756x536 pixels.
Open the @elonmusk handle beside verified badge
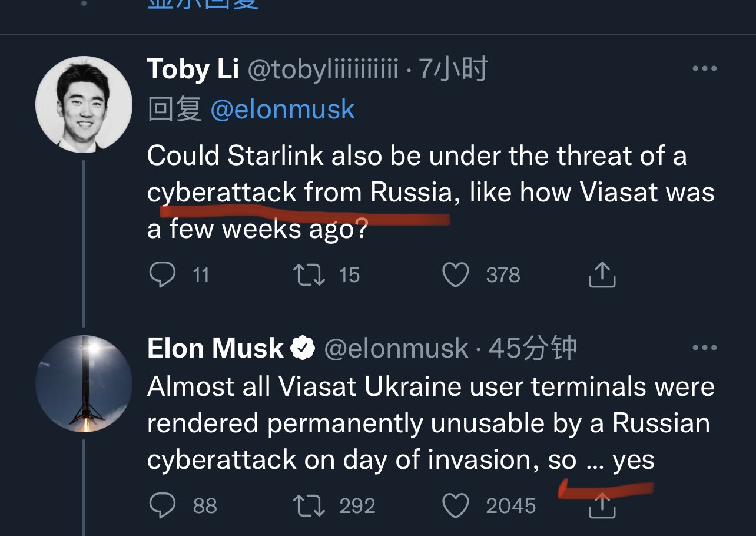pos(396,349)
